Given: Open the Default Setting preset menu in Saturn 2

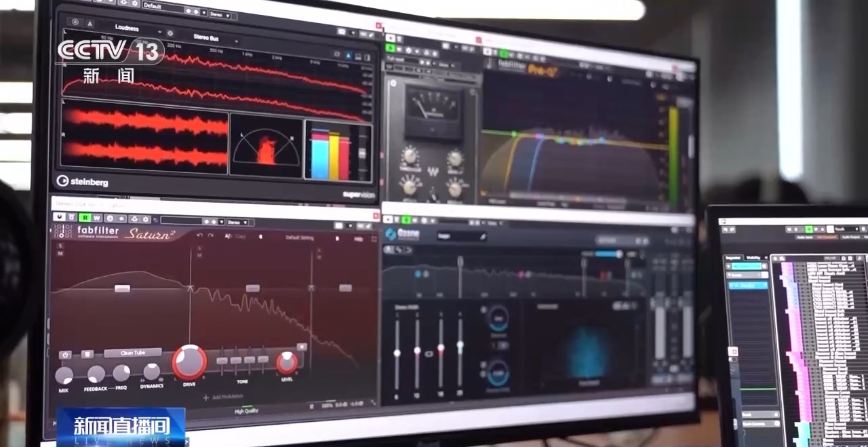Looking at the screenshot, I should (299, 238).
